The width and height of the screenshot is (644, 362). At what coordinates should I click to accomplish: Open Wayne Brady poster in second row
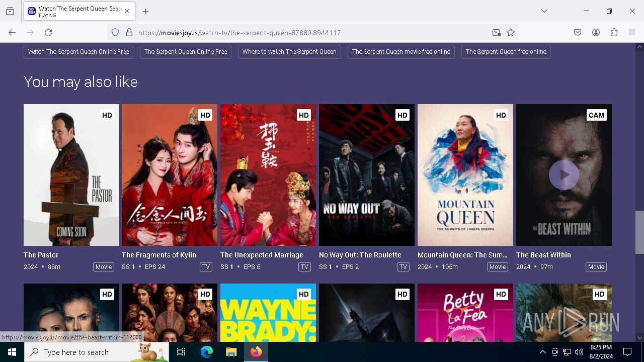268,313
